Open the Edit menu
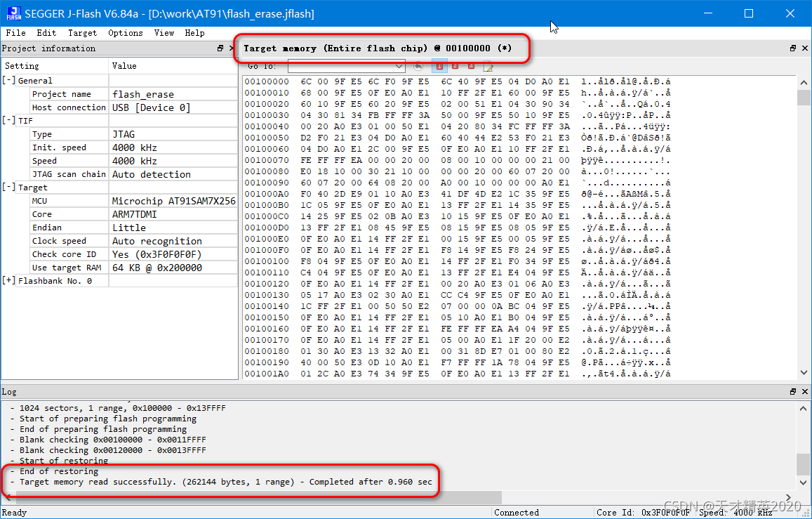 point(46,32)
